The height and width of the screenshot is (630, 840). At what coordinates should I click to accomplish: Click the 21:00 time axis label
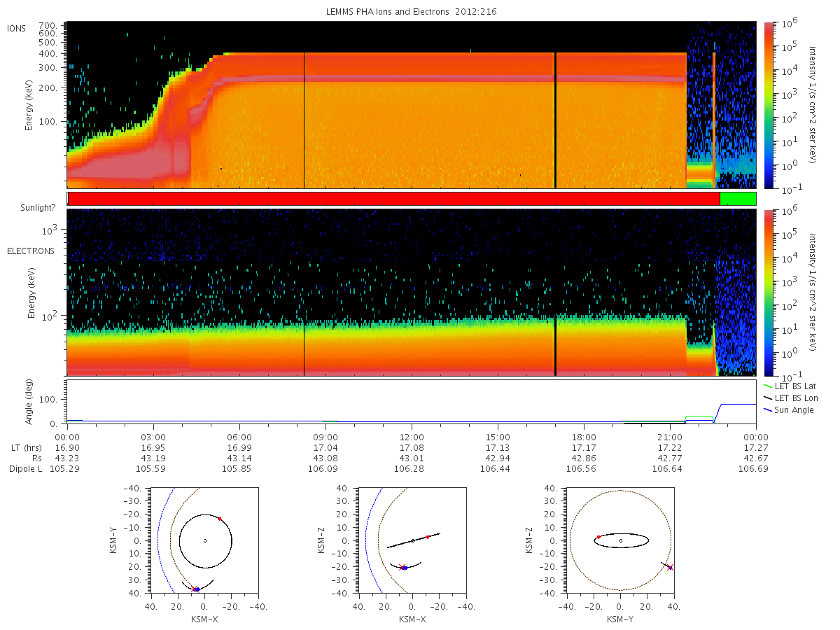[x=670, y=436]
